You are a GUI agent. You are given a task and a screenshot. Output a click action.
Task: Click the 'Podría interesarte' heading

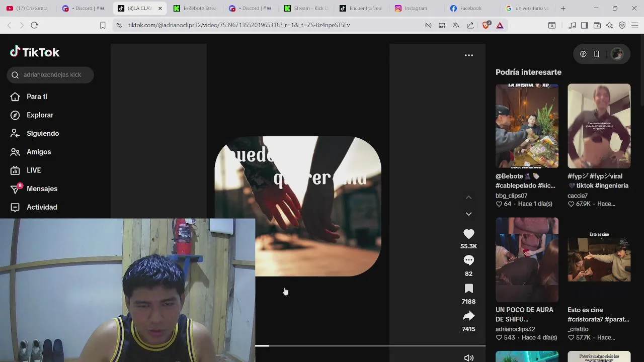pos(528,72)
